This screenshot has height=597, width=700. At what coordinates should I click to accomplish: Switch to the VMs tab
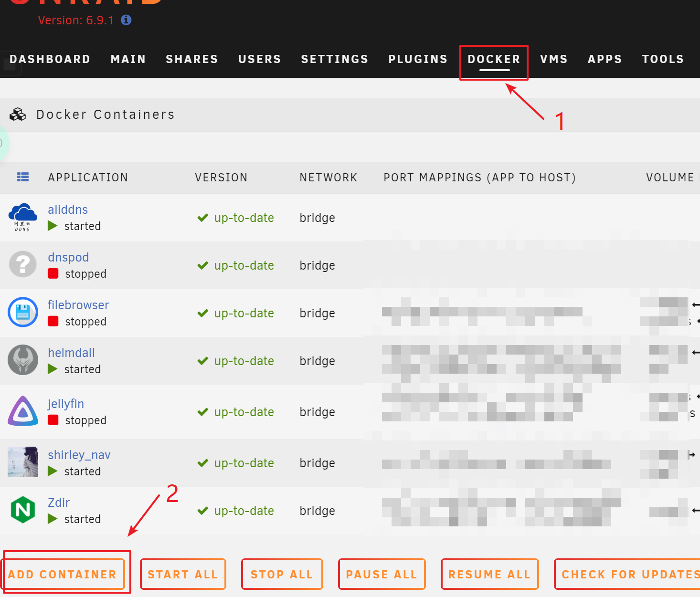click(554, 59)
